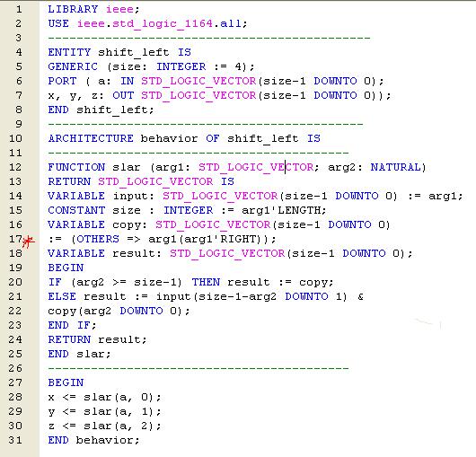
Task: Click the BEGIN keyword on line 19
Action: pos(66,268)
